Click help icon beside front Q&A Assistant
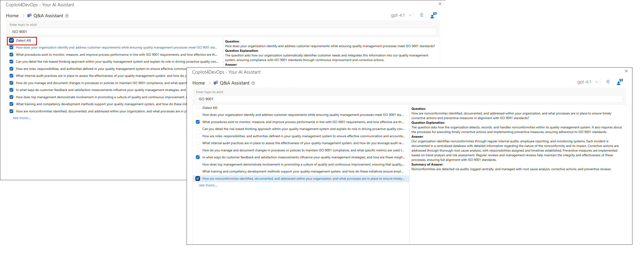The height and width of the screenshot is (260, 644). 253,83
